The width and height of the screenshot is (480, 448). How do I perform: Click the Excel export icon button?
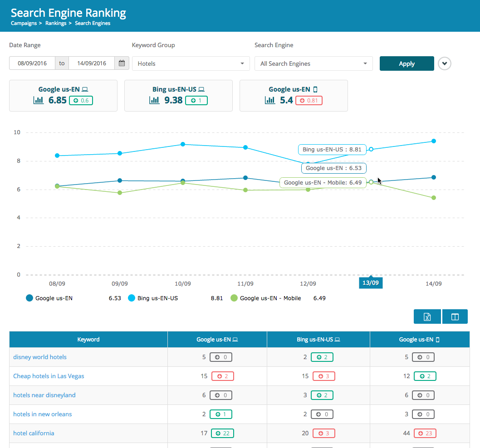[x=427, y=317]
